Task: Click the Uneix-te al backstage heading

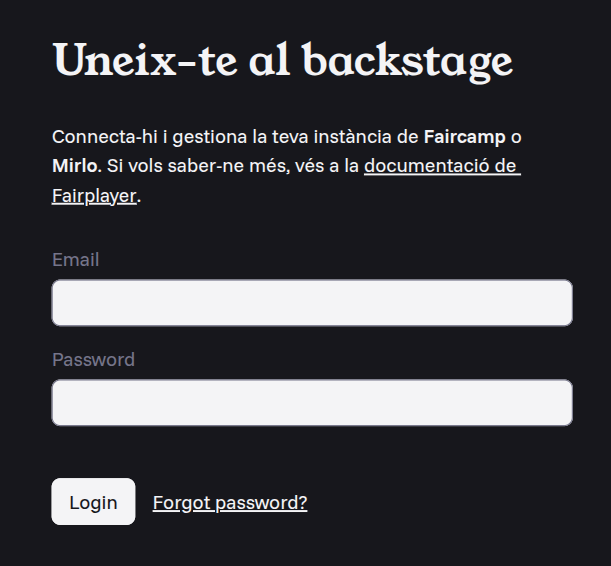Action: click(x=283, y=62)
